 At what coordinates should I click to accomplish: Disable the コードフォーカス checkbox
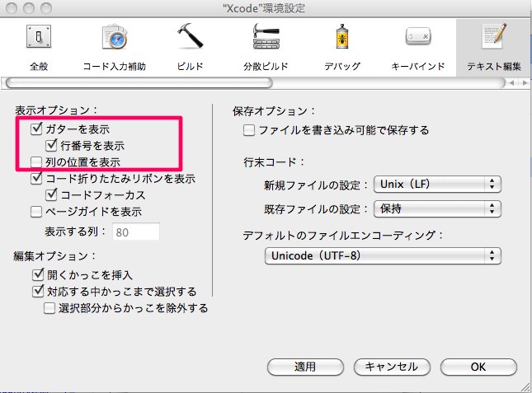pos(51,194)
